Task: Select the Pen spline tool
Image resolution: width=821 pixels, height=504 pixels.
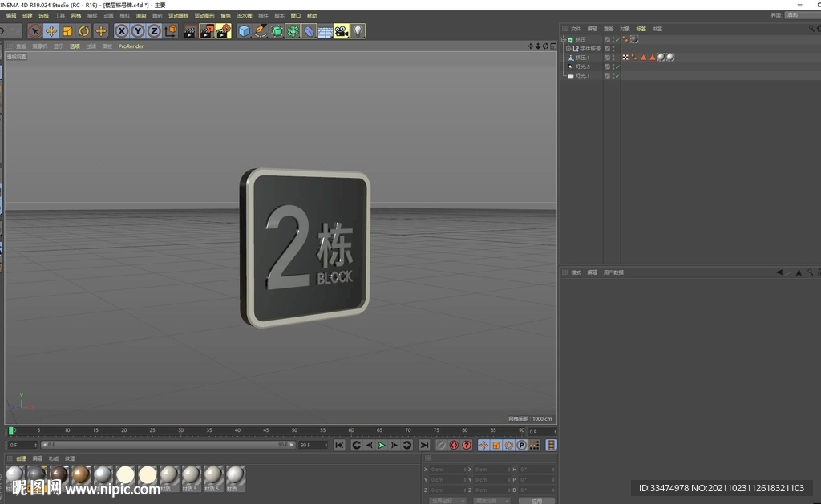Action: point(261,31)
